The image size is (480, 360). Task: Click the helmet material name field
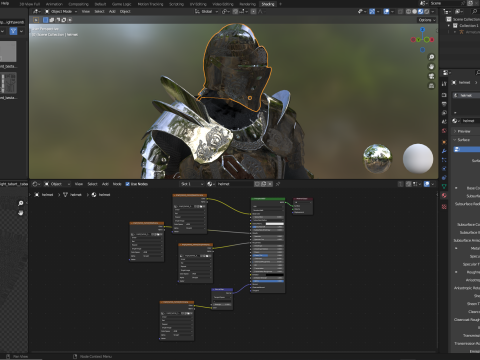(235, 184)
